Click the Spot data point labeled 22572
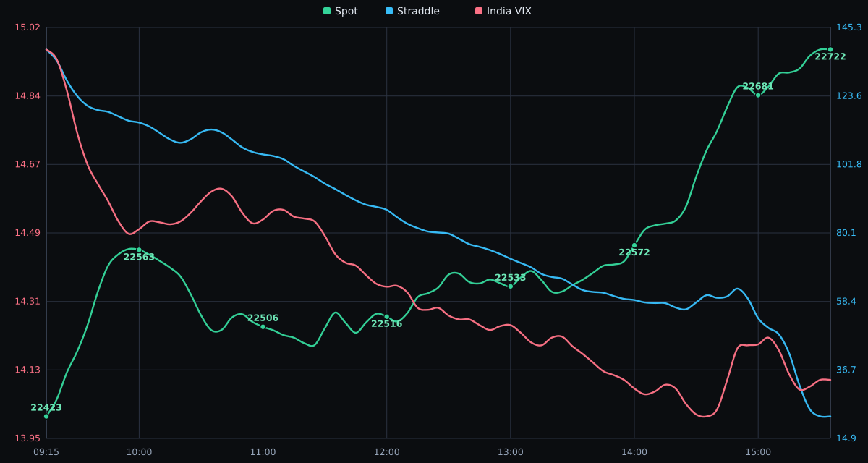Image resolution: width=868 pixels, height=463 pixels. click(634, 245)
